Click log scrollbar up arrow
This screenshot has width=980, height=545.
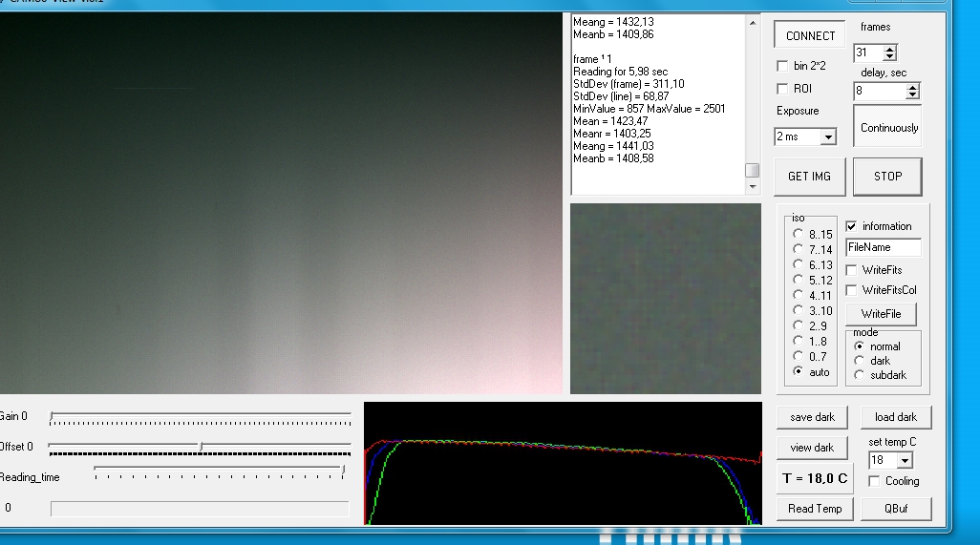tap(753, 23)
